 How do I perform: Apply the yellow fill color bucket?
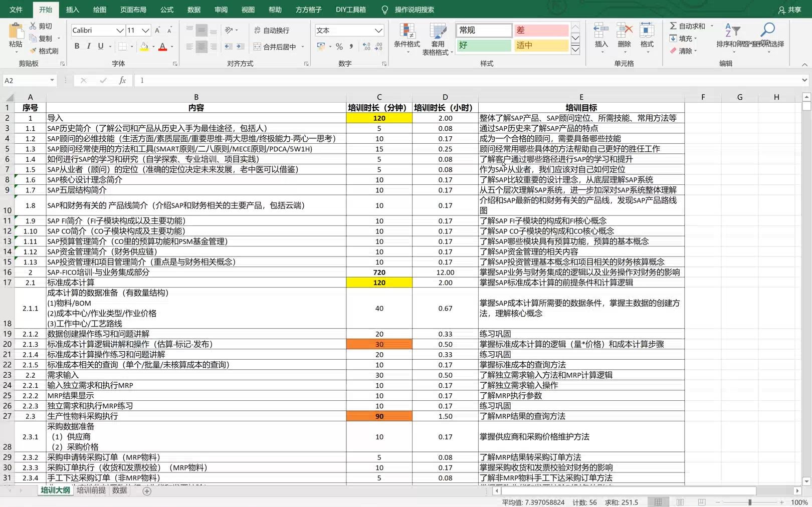[x=144, y=46]
